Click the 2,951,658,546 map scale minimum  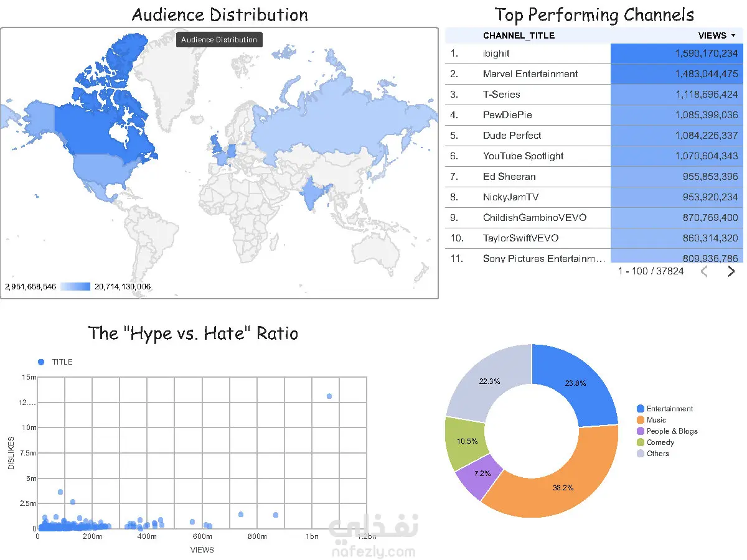[x=31, y=287]
